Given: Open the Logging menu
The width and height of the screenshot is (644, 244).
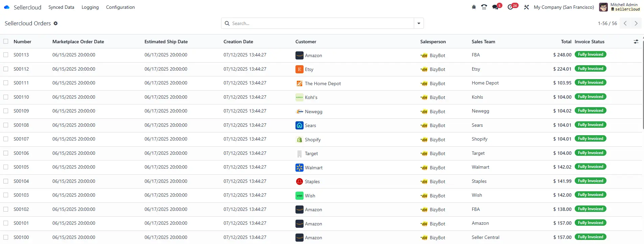Looking at the screenshot, I should point(90,7).
